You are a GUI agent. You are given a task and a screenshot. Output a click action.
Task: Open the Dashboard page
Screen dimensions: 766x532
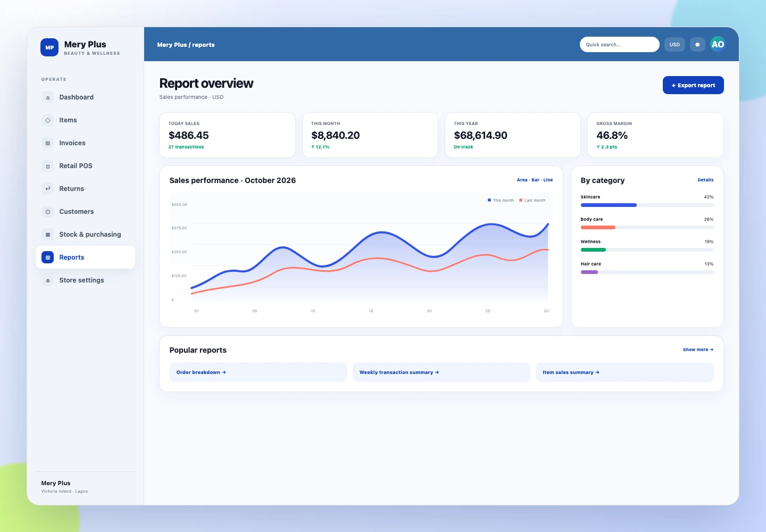click(x=85, y=97)
